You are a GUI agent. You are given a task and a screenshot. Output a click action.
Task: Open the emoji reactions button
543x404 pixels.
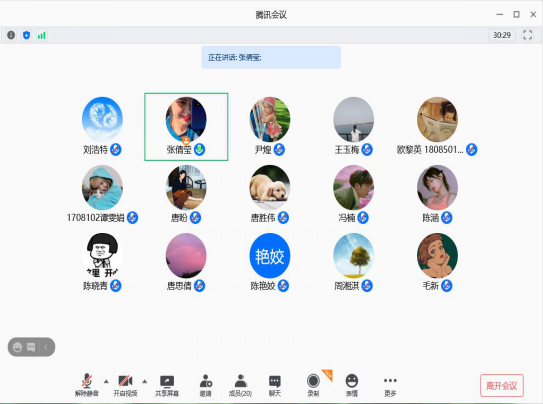tap(352, 386)
